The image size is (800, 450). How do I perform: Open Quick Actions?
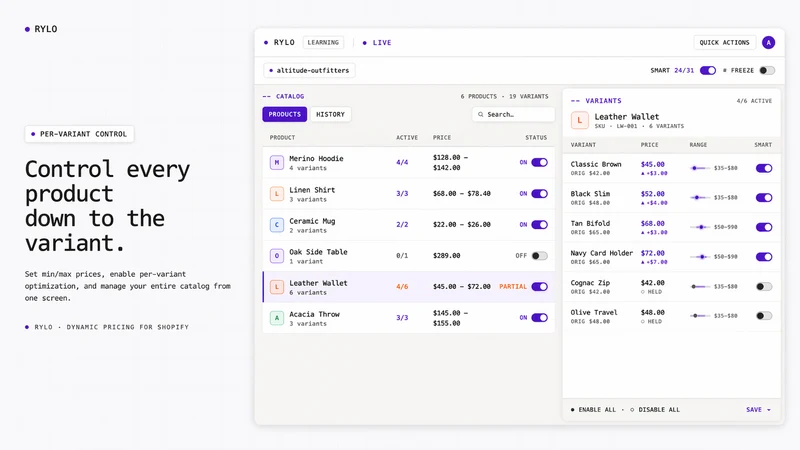pos(724,43)
